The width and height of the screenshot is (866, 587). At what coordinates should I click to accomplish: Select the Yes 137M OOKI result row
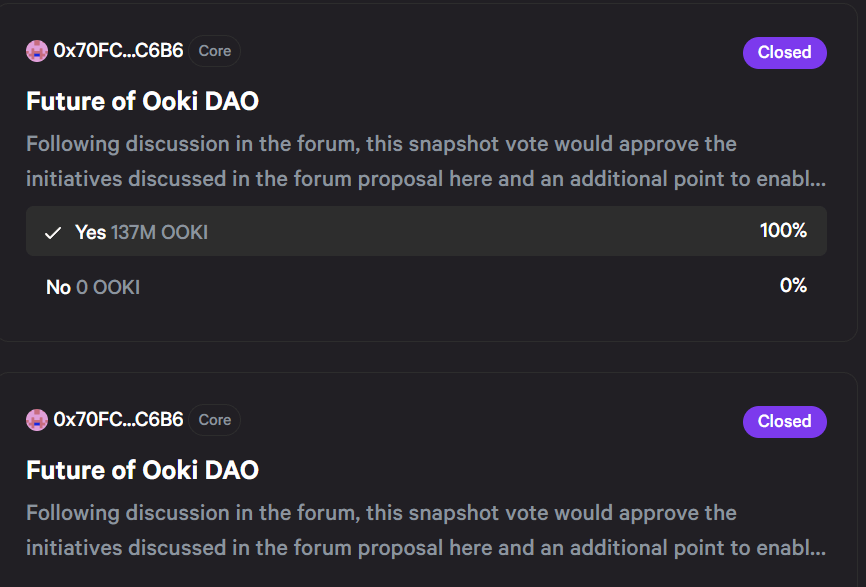click(426, 231)
